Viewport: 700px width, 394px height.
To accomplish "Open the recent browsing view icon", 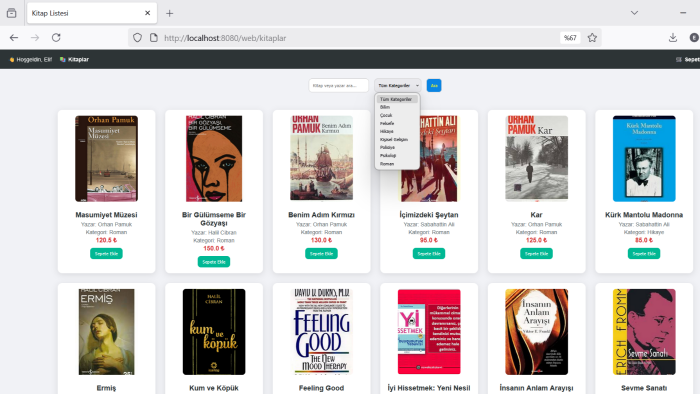I will [12, 13].
